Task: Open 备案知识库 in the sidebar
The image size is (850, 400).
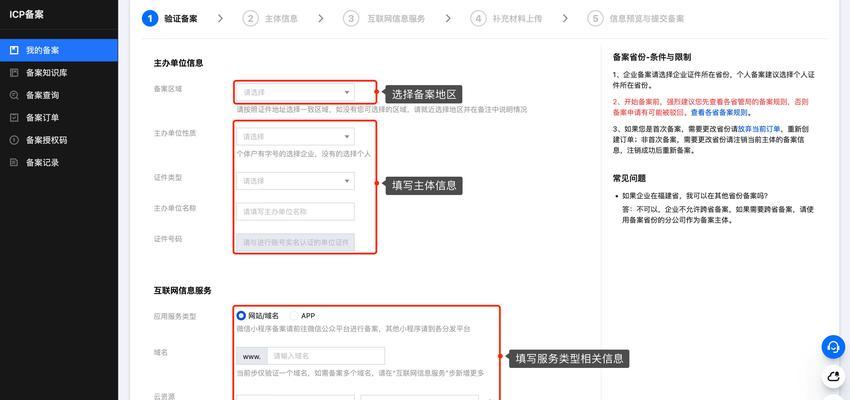Action: (59, 73)
